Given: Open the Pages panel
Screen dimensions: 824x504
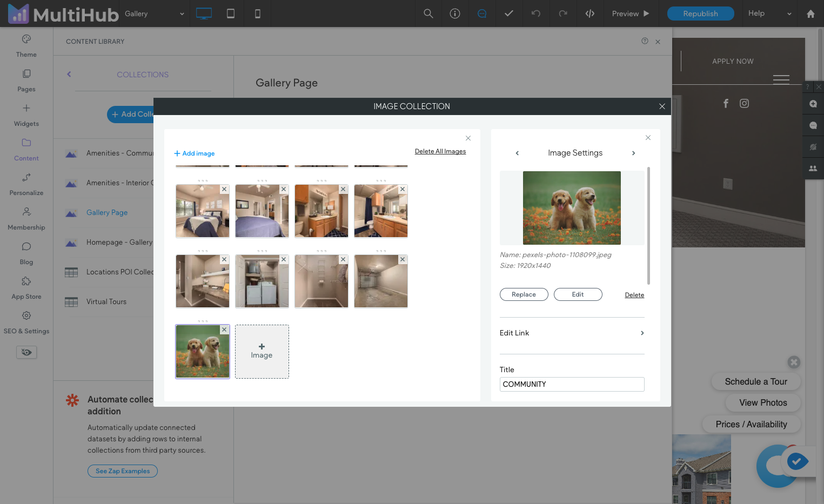Looking at the screenshot, I should [x=26, y=80].
